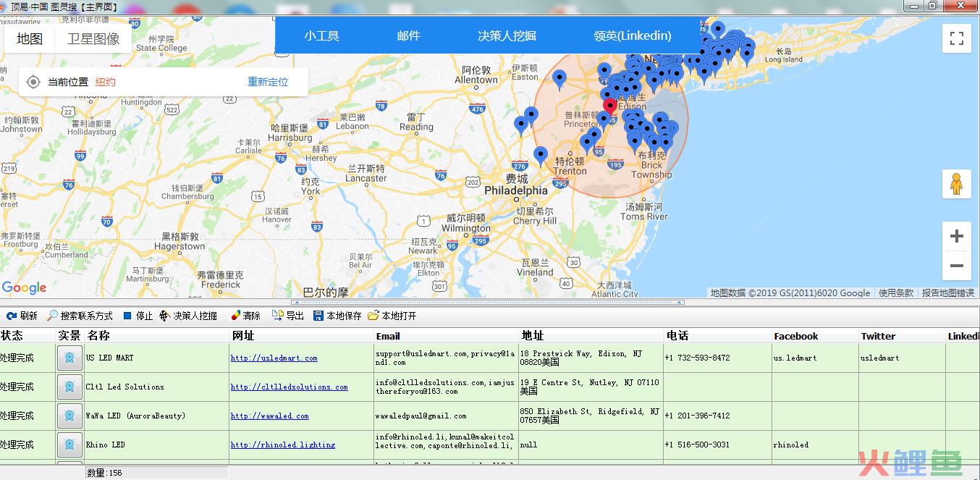Screen dimensions: 980x480
Task: Toggle fullscreen map view
Action: (x=956, y=38)
